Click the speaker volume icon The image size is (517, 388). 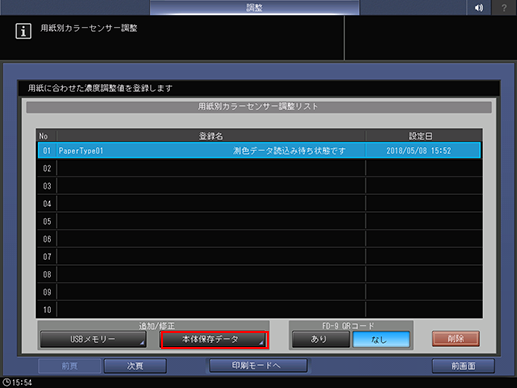478,7
